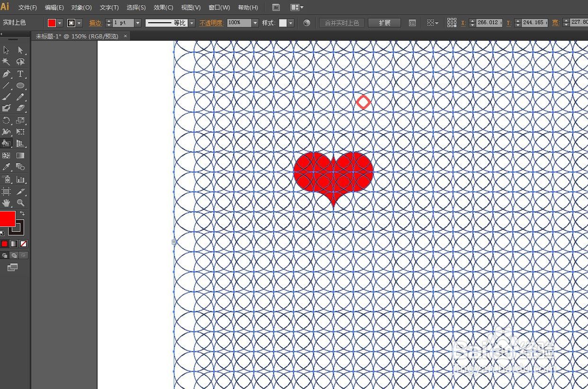Open the 效果(C) menu
This screenshot has width=588, height=389.
(163, 8)
